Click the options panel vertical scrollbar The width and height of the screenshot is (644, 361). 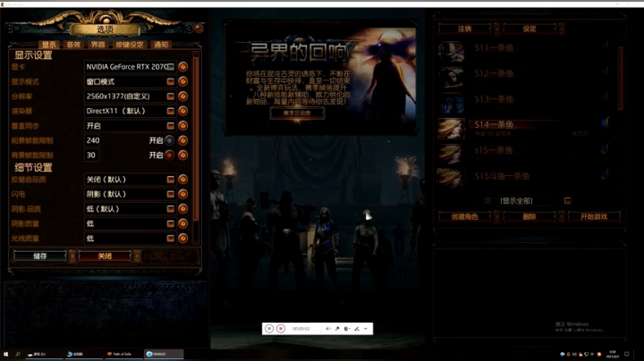pos(196,139)
